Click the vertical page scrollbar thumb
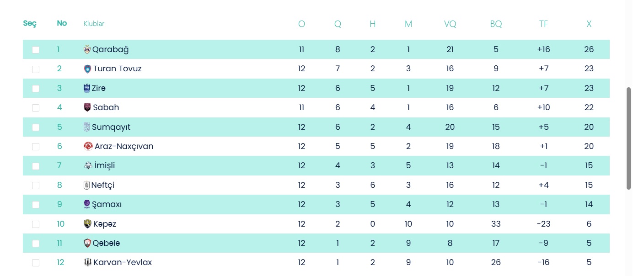The image size is (644, 276). pyautogui.click(x=628, y=138)
